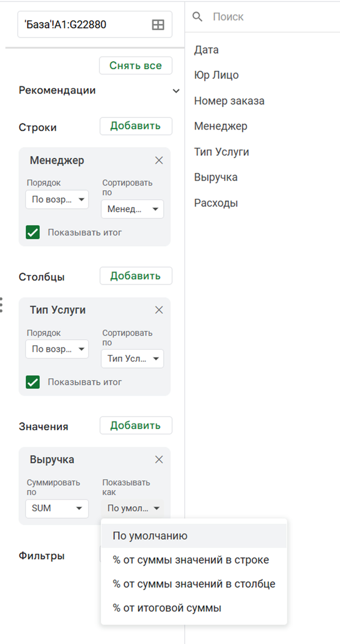Uncheck Показывать итог under Тип Услуги
Screen dimensions: 340x644
click(x=33, y=382)
